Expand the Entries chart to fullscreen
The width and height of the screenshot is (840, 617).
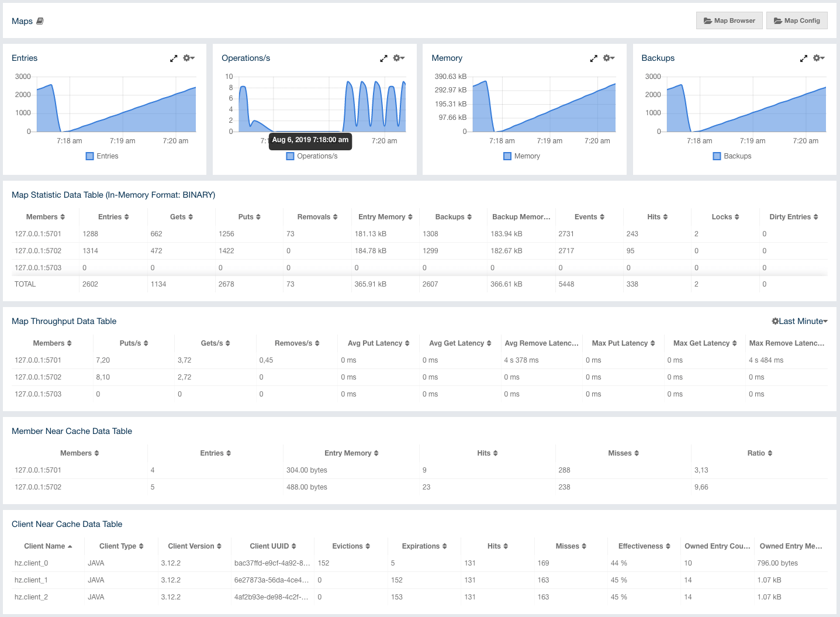click(174, 58)
